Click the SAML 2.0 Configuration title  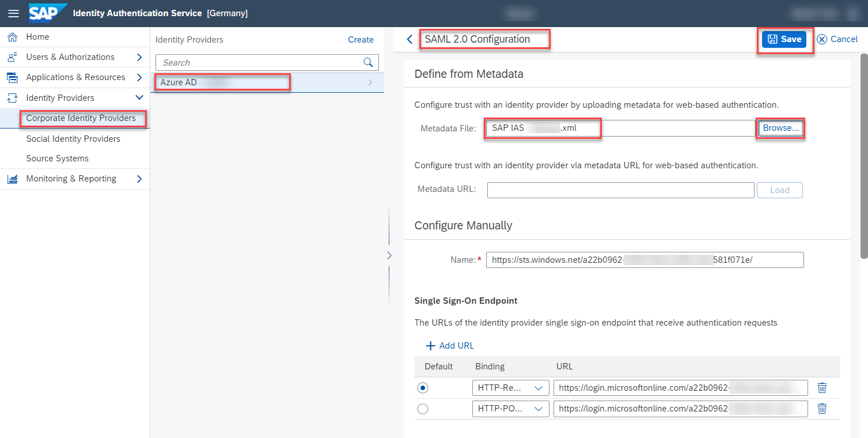point(477,39)
